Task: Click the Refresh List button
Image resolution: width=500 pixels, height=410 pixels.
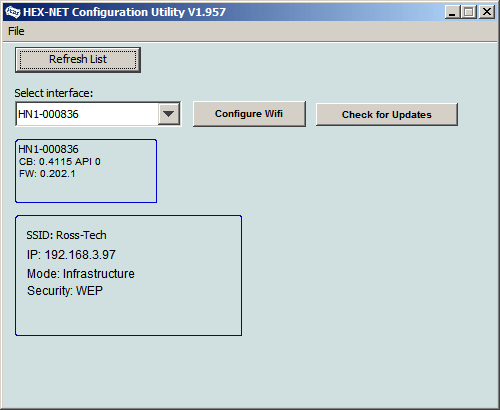Action: click(x=78, y=60)
